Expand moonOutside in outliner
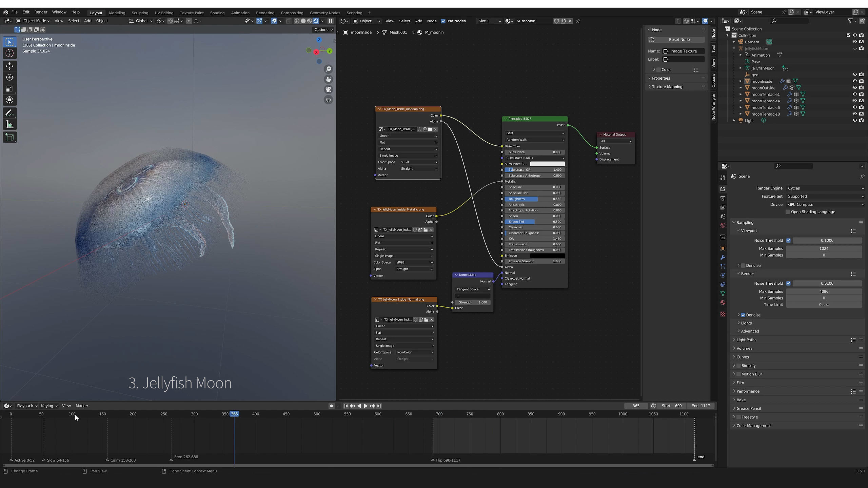The image size is (868, 488). [x=741, y=88]
